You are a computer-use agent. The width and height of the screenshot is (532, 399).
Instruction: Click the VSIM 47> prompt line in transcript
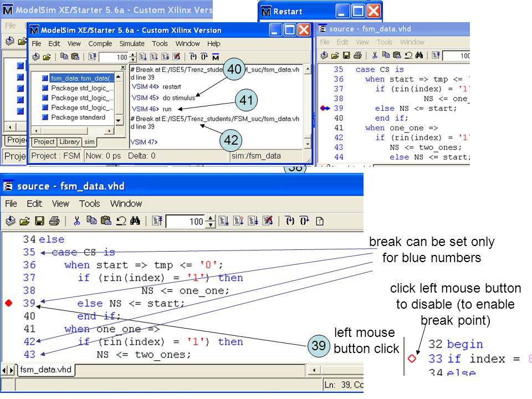pyautogui.click(x=144, y=142)
